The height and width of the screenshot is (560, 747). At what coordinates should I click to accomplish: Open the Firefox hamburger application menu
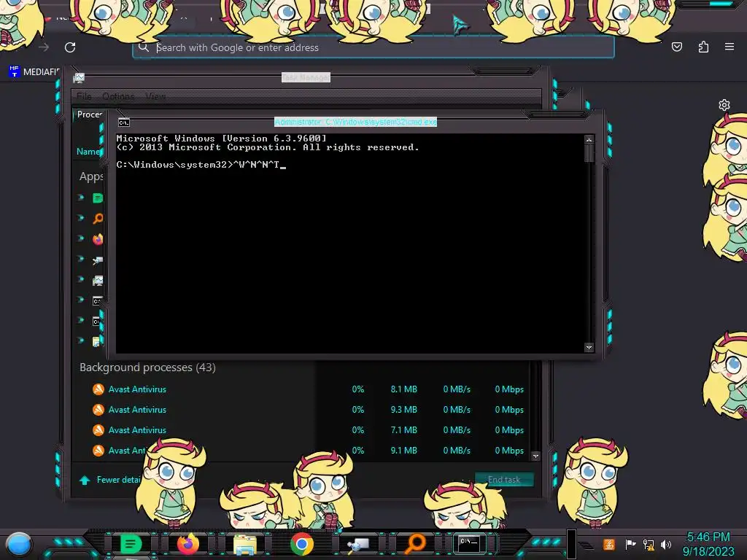[729, 47]
